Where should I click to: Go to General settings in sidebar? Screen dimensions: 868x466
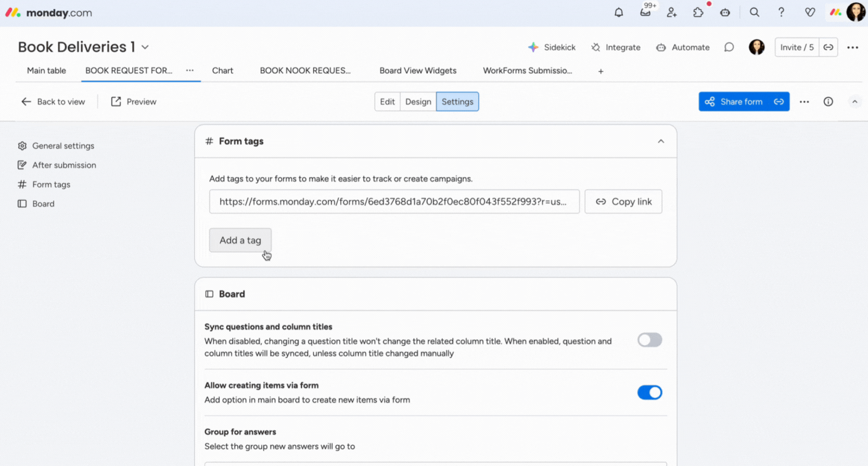(56, 146)
